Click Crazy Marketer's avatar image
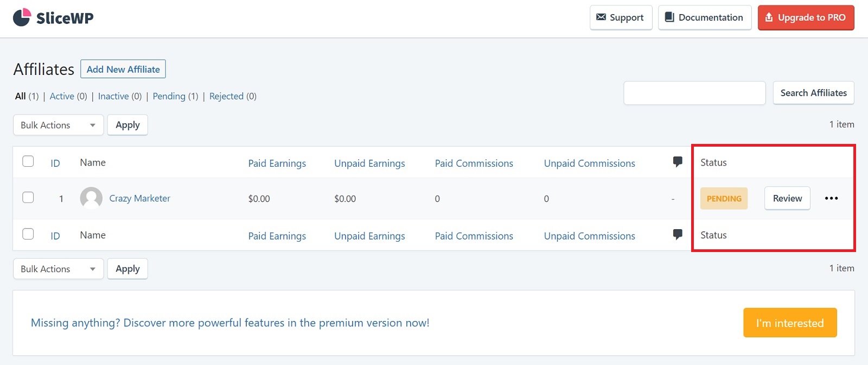Viewport: 868px width, 365px height. [91, 198]
